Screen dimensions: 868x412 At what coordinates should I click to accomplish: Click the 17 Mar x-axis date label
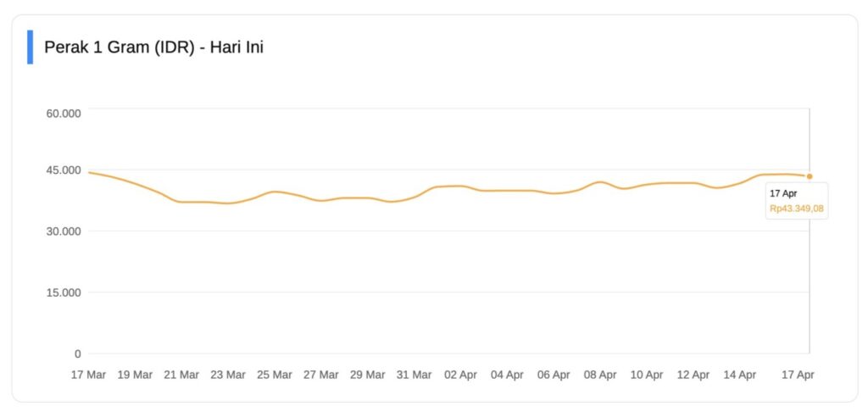click(88, 374)
